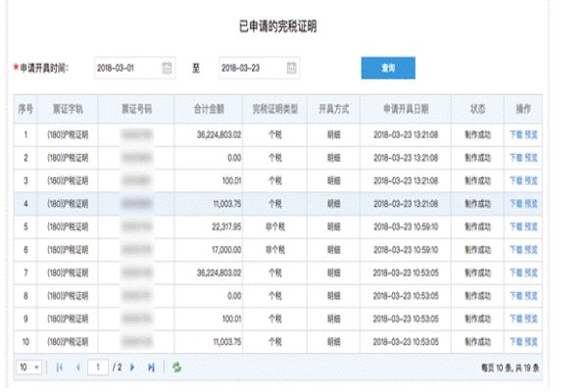588x392 pixels.
Task: Click the start date field 2018-03-01
Action: tap(135, 68)
